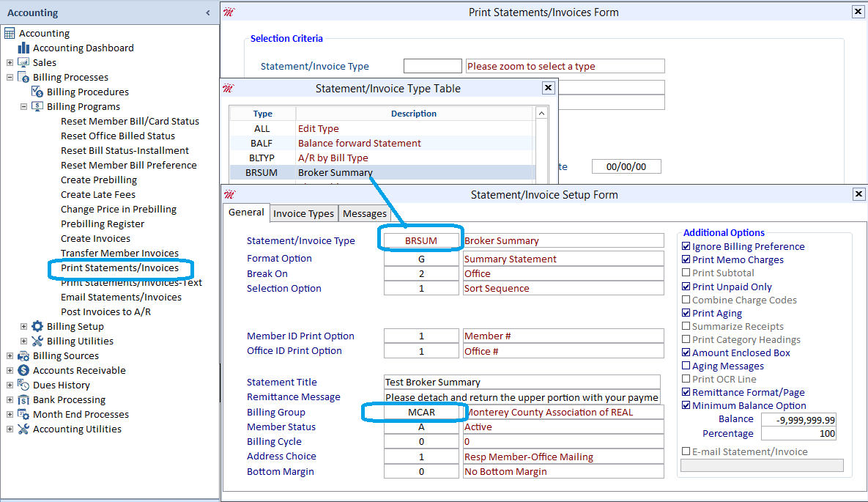Expand the Accounts Receivable node
This screenshot has width=868, height=502.
[10, 370]
